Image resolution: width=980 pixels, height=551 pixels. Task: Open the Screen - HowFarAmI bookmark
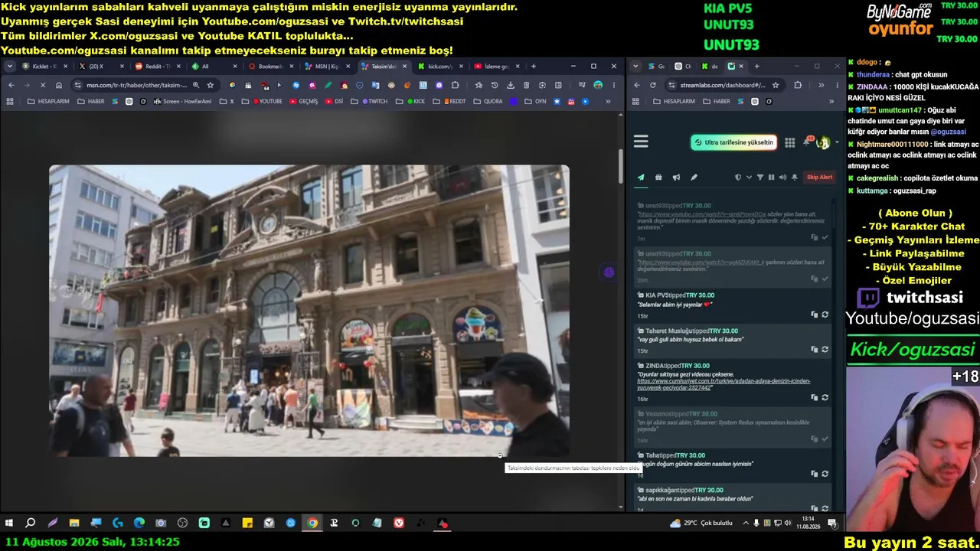[x=182, y=102]
